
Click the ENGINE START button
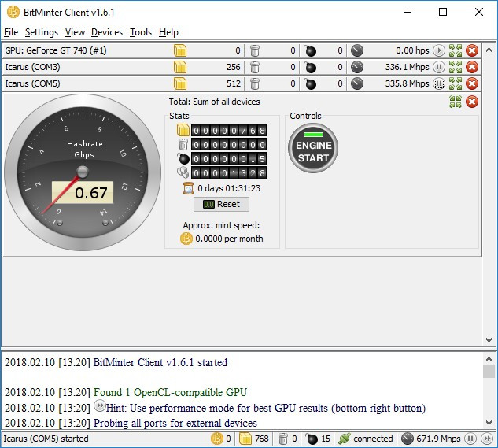313,148
